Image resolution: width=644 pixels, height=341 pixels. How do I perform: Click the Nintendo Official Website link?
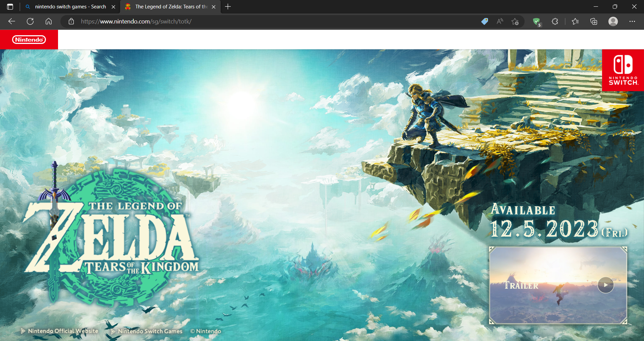point(63,331)
